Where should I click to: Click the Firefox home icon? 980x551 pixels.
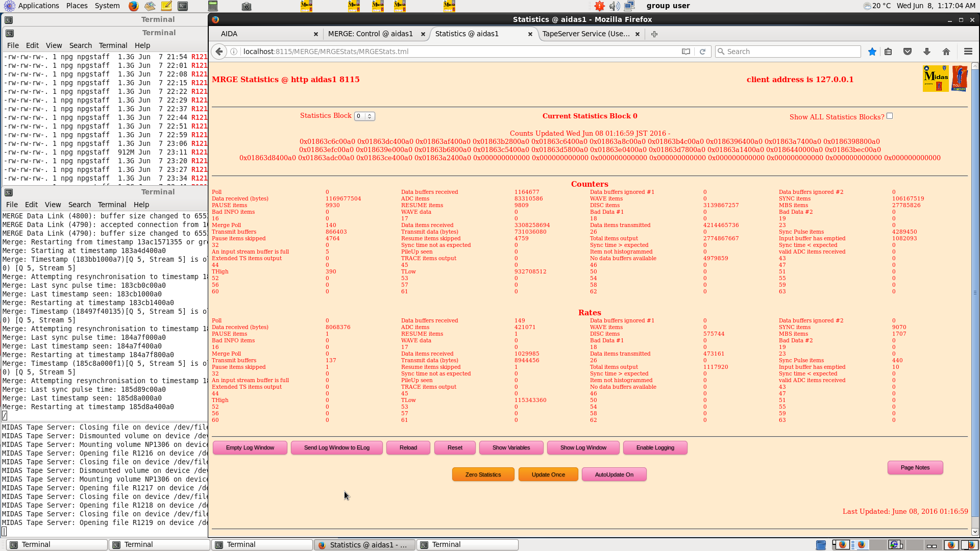click(x=946, y=52)
